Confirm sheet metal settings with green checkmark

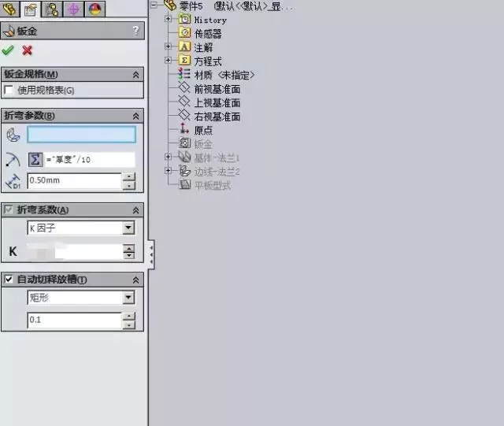(x=9, y=50)
